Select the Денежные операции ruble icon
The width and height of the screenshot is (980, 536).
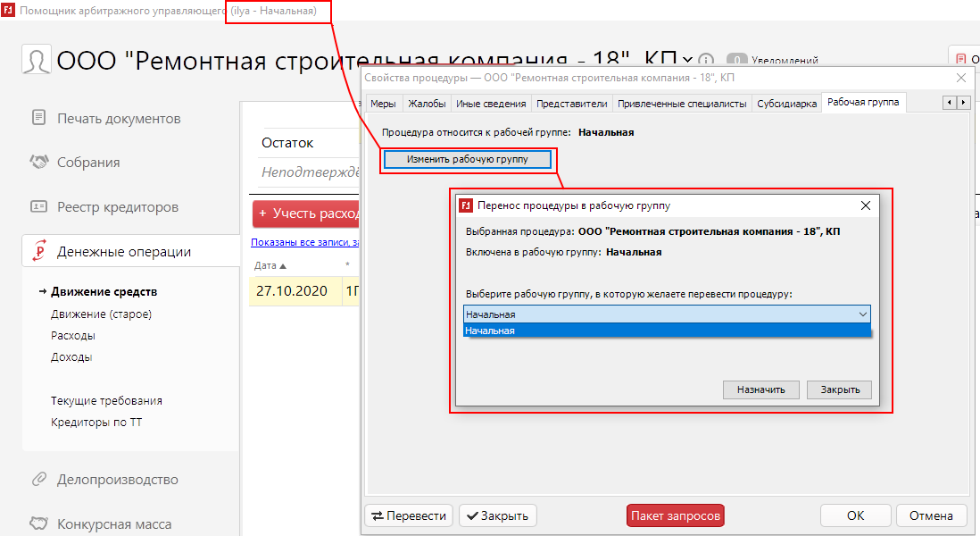pos(38,252)
